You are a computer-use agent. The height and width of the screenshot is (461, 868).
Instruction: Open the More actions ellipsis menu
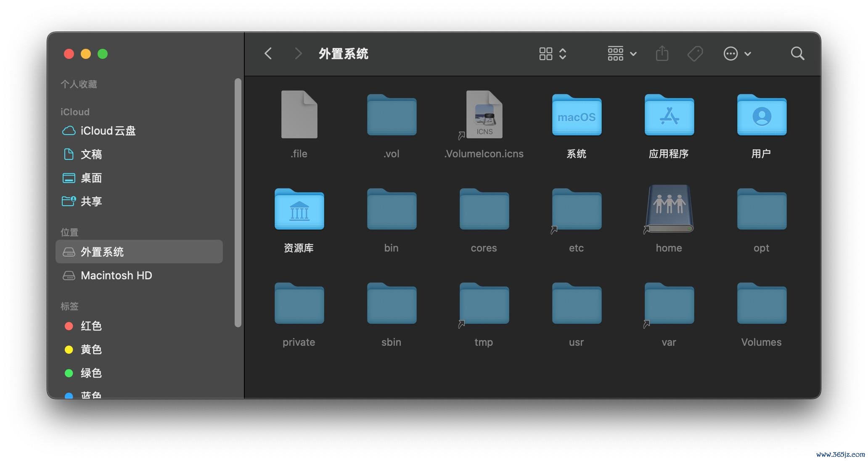pyautogui.click(x=737, y=54)
